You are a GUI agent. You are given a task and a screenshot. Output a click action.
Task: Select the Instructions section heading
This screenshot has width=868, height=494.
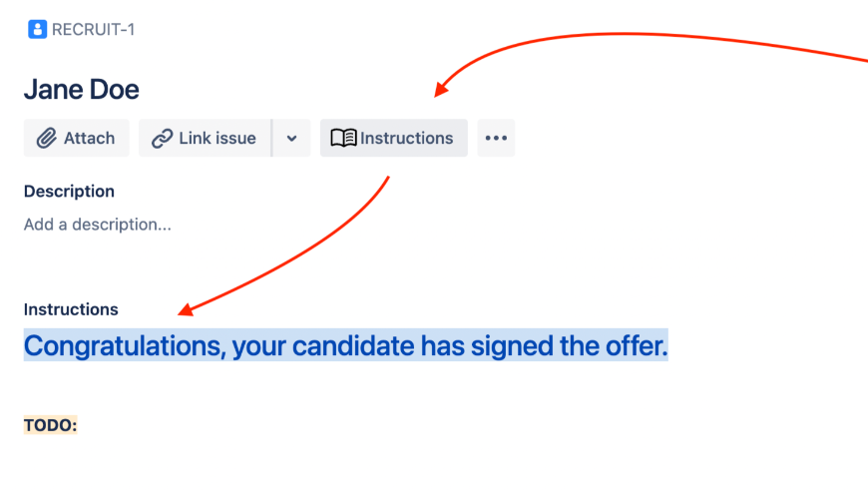[71, 309]
